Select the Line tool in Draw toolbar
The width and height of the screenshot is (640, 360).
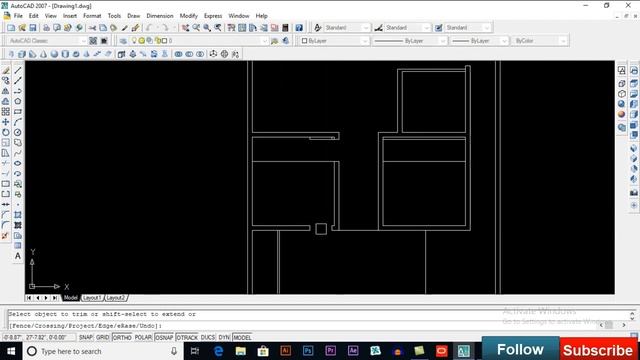[x=18, y=71]
